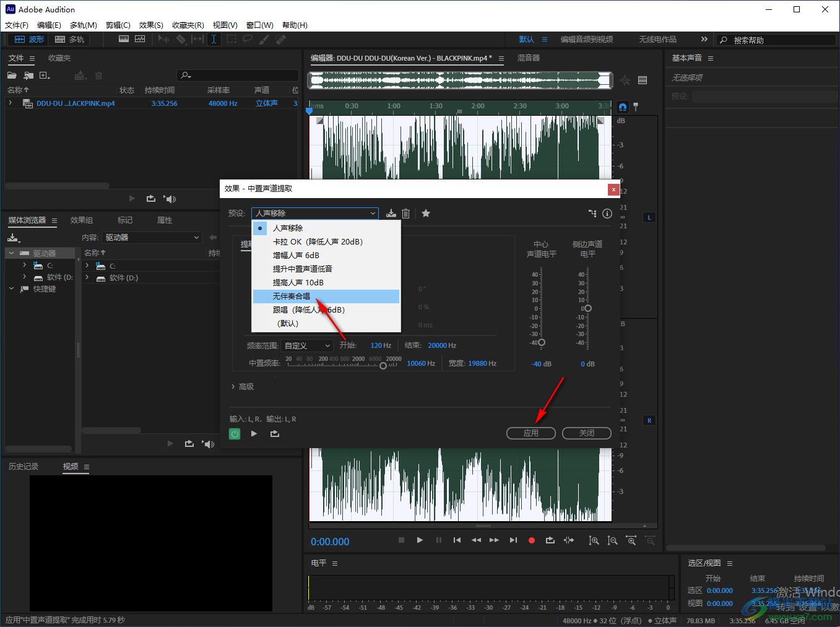The height and width of the screenshot is (627, 840).
Task: Open channel map editor icon in effect dialog
Action: point(592,214)
